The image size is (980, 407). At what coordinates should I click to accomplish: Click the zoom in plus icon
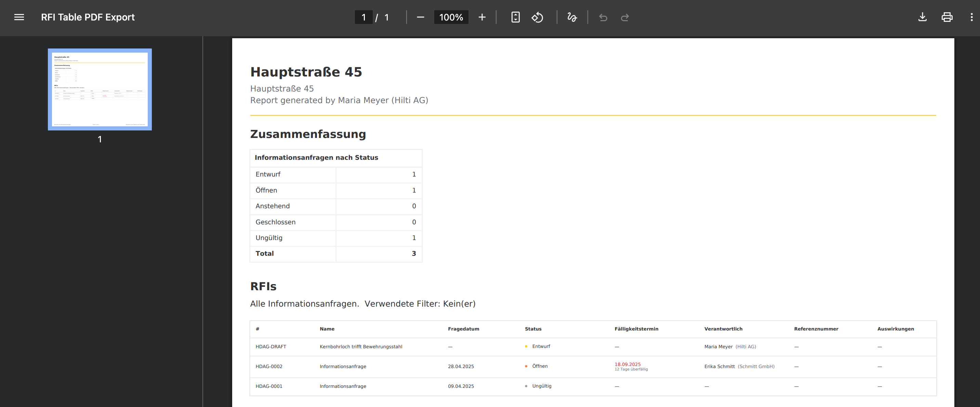click(482, 17)
